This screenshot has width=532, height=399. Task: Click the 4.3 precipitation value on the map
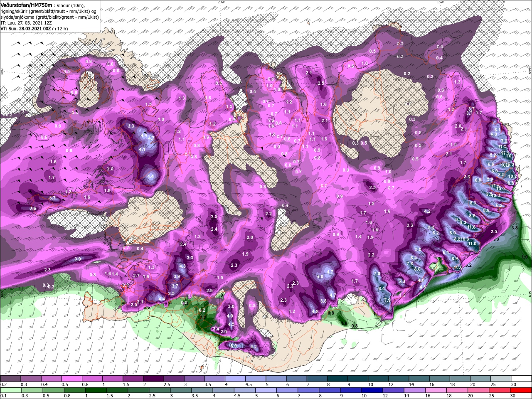(x=182, y=266)
